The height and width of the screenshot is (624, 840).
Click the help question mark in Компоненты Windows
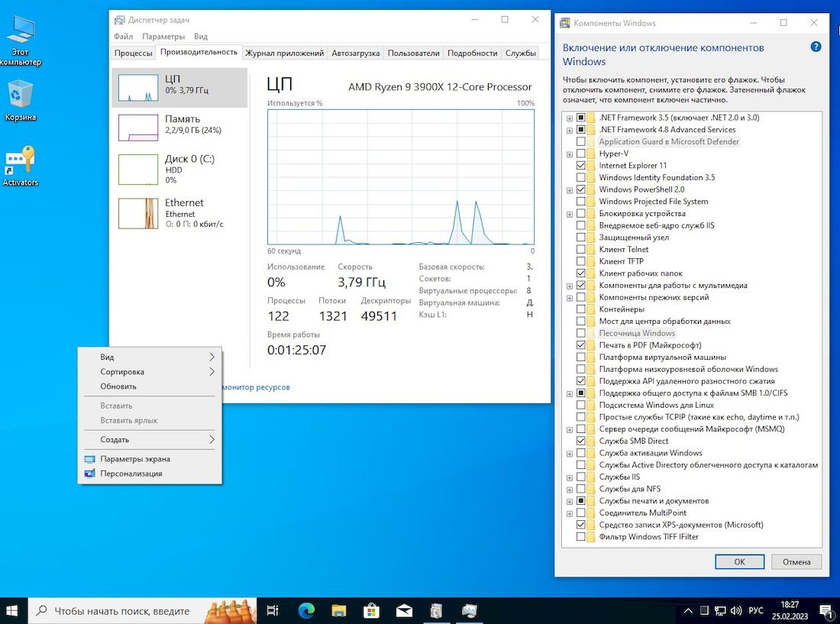click(816, 47)
